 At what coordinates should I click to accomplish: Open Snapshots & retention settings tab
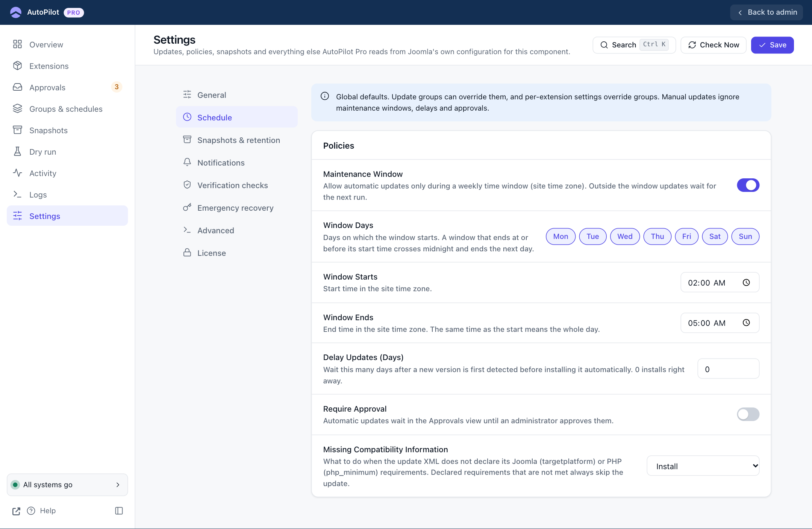[237, 140]
